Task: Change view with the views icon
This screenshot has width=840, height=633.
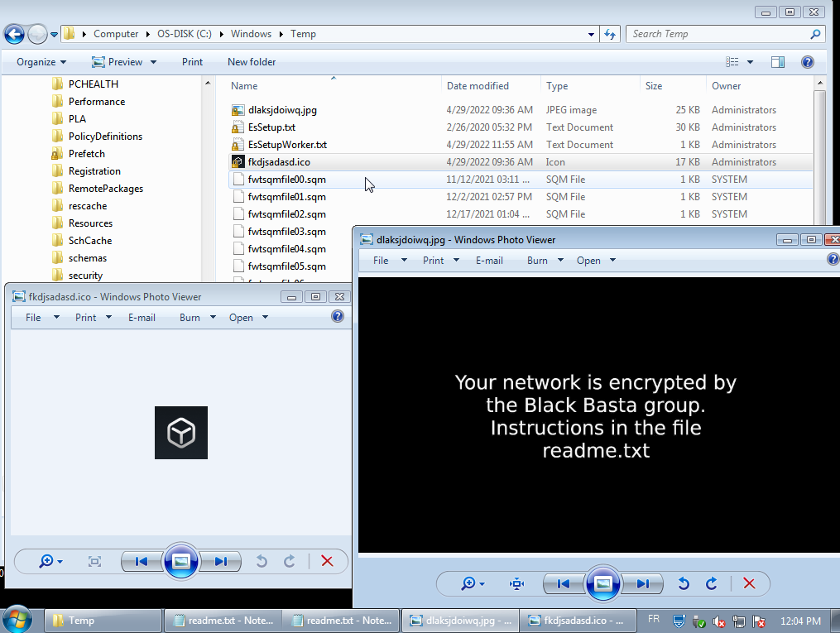Action: [732, 62]
